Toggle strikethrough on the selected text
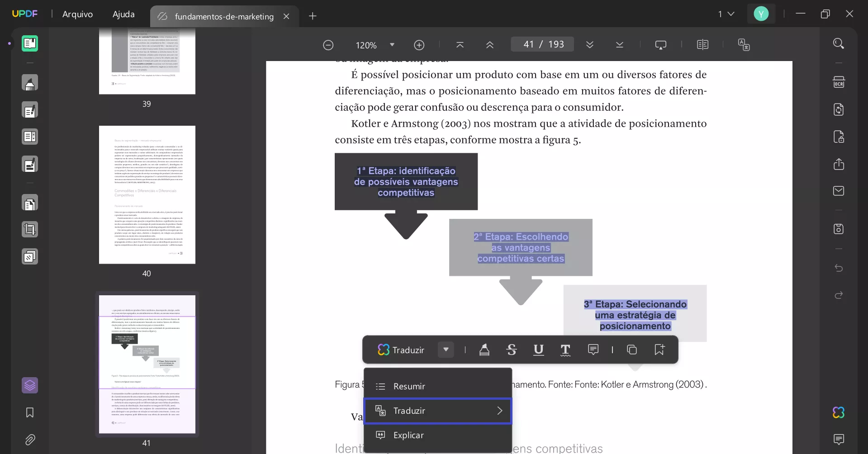The image size is (868, 454). [x=512, y=350]
